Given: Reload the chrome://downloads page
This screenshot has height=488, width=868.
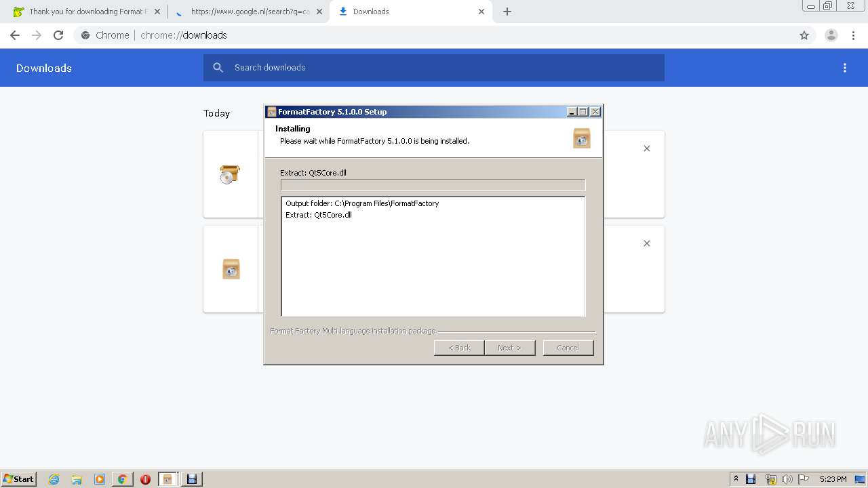Looking at the screenshot, I should (x=58, y=35).
